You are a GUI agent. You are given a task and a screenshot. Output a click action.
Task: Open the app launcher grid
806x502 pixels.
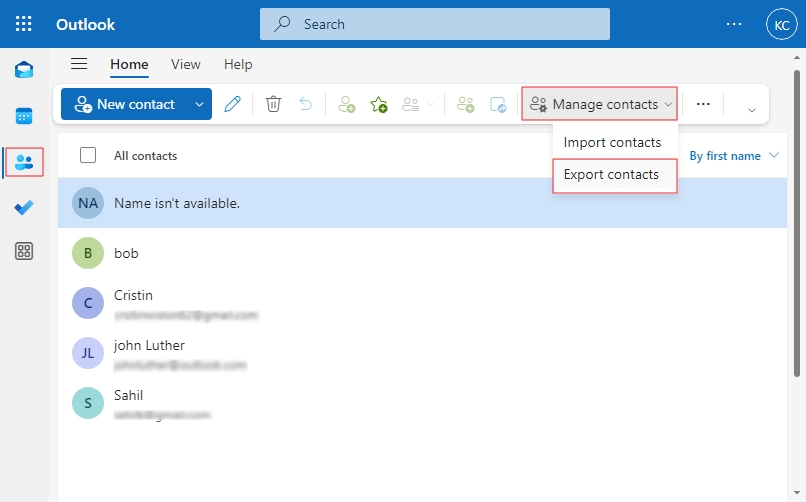23,24
